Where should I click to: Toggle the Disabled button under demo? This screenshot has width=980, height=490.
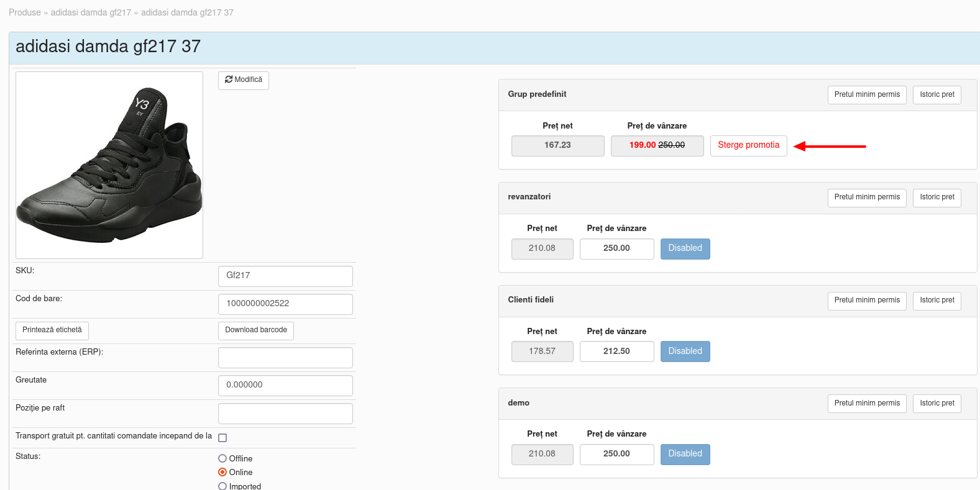pyautogui.click(x=685, y=454)
